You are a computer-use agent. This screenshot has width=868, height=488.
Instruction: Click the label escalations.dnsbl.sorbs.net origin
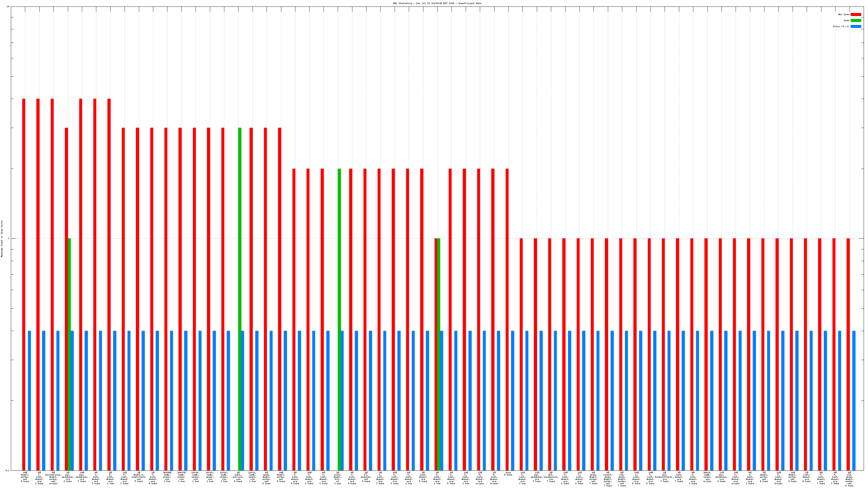(53, 478)
